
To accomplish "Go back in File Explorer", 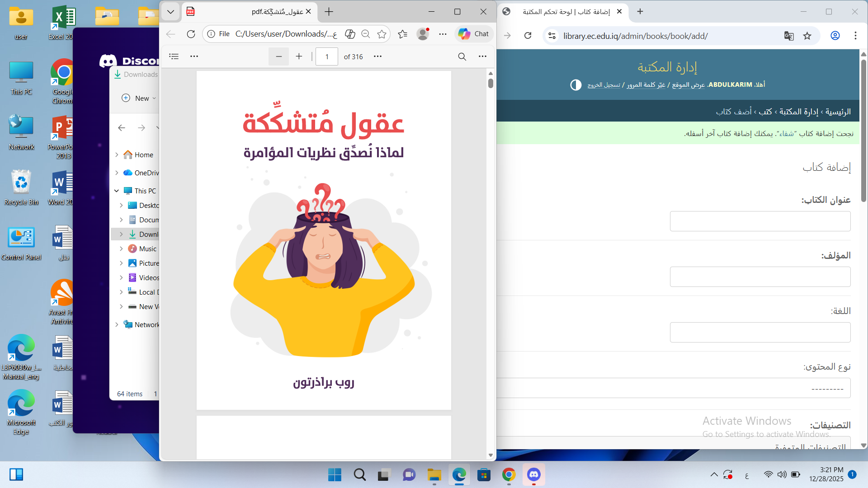I will pos(122,128).
